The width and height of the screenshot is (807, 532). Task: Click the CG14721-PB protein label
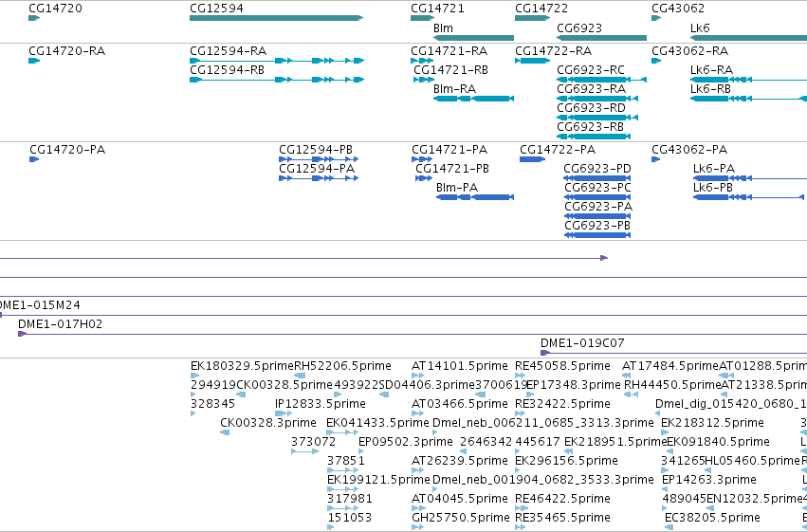pos(452,169)
